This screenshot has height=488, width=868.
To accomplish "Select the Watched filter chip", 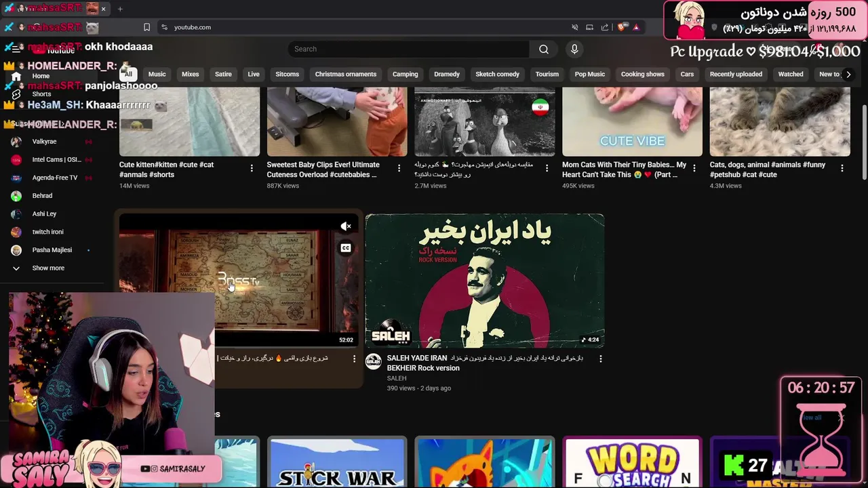I will click(791, 74).
